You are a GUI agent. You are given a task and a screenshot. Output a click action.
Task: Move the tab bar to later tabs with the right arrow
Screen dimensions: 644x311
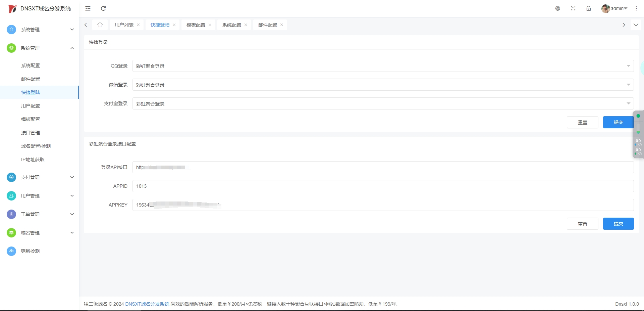coord(624,25)
